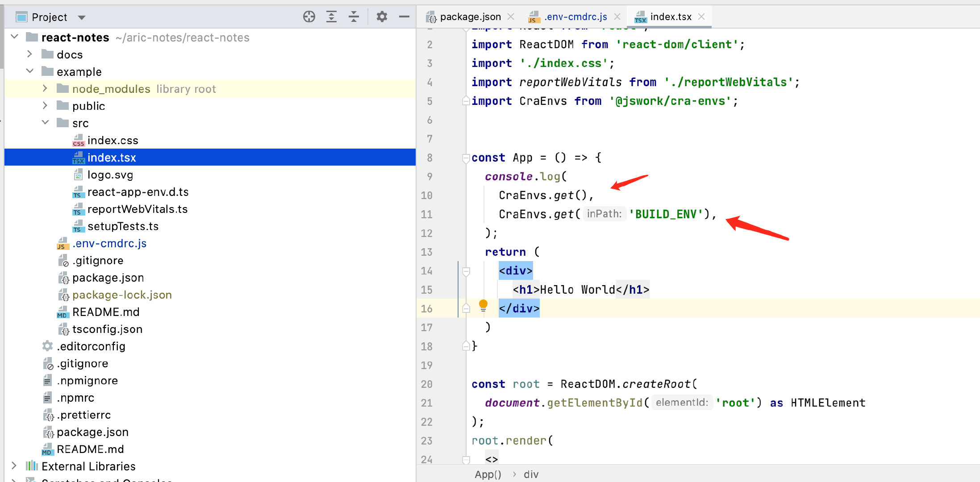The image size is (980, 482).
Task: Click the fold marker at import line 5
Action: pos(466,101)
